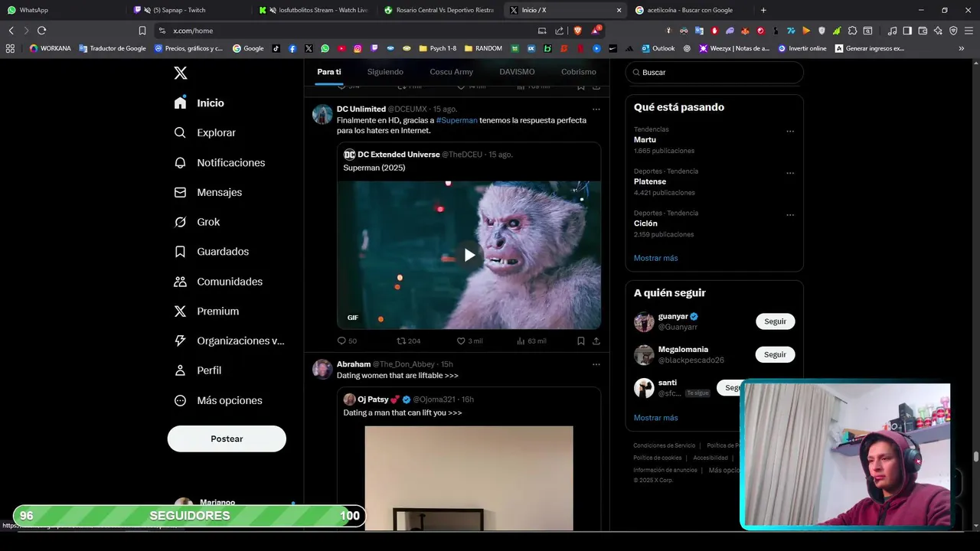Open options for Platense trend

point(790,173)
